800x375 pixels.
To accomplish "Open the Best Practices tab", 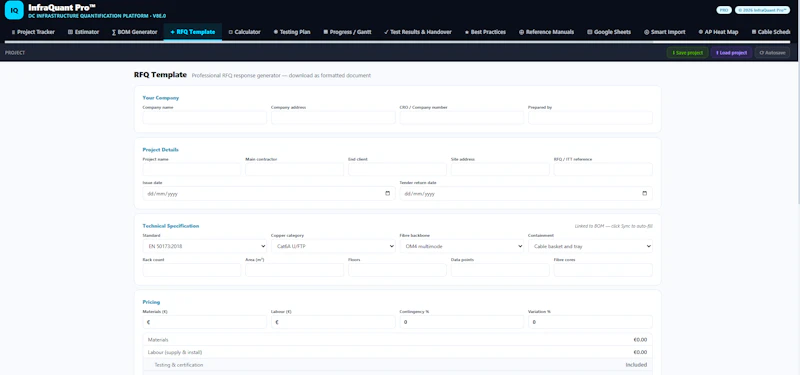I will [x=485, y=32].
